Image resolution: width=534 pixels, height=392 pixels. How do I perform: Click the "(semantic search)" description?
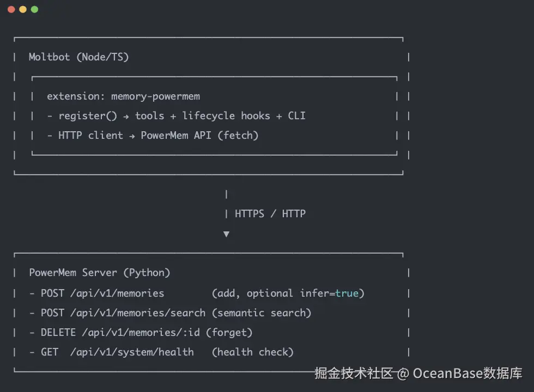262,313
